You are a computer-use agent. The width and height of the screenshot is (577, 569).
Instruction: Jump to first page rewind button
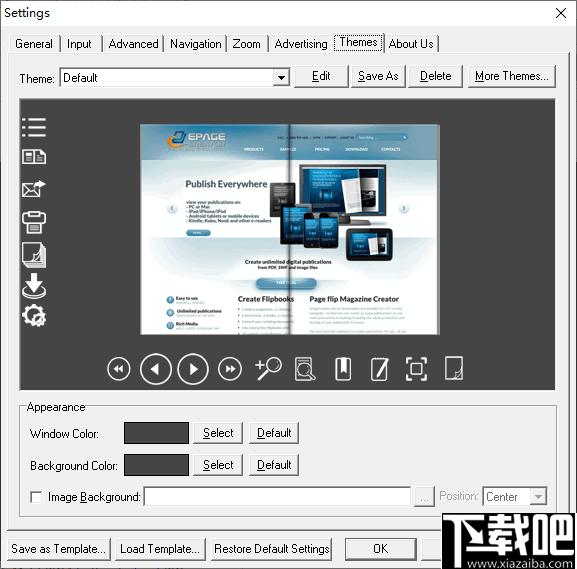click(118, 369)
